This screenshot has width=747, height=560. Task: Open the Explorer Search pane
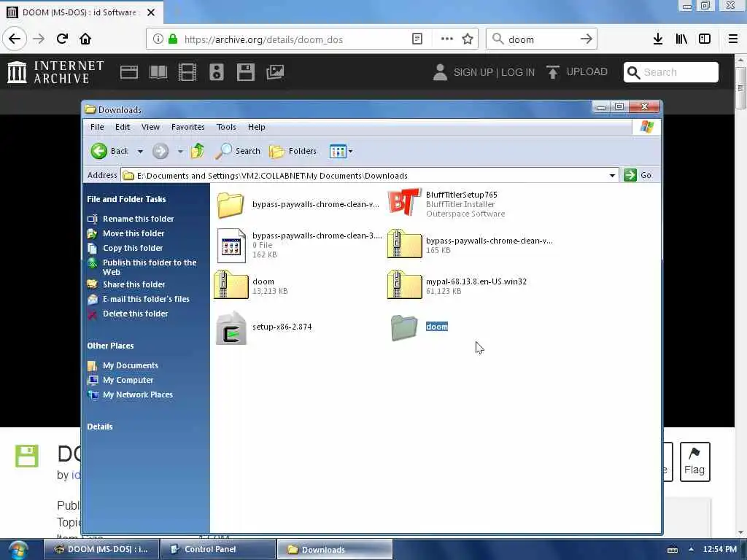[238, 151]
